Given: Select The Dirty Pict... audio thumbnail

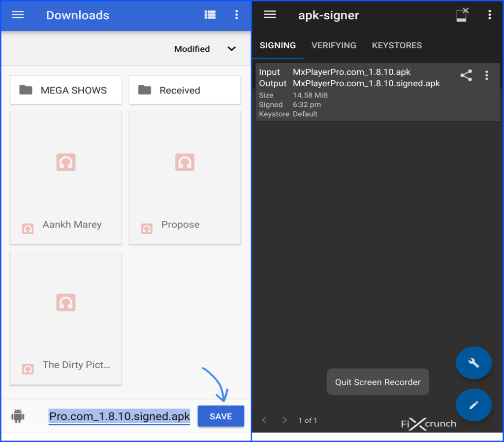Looking at the screenshot, I should click(x=66, y=302).
